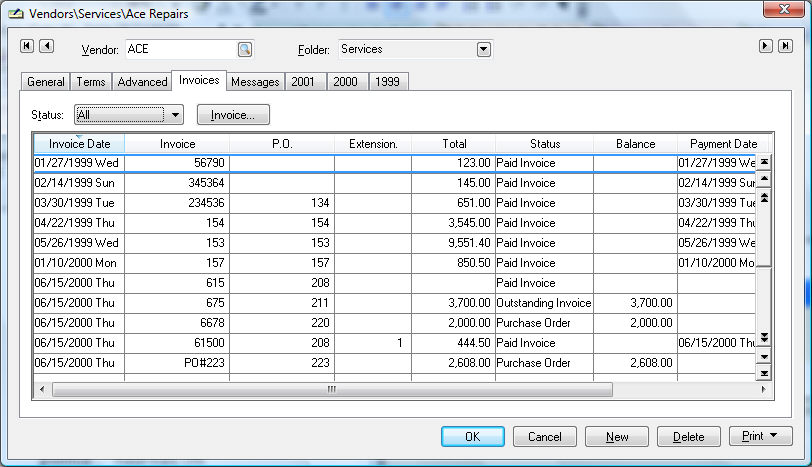Open the Messages tab

click(x=255, y=82)
